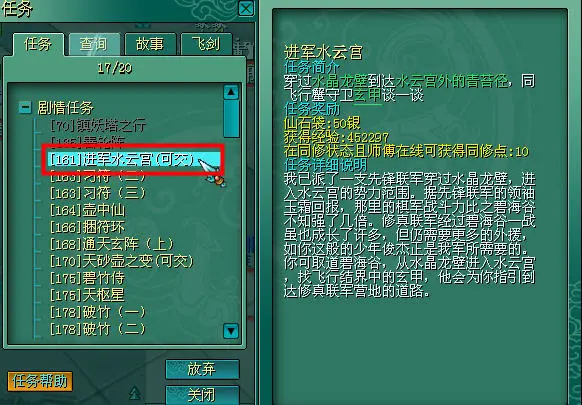Select quest [163]习符（三）
Screen dimensions: 582x405
coord(98,193)
